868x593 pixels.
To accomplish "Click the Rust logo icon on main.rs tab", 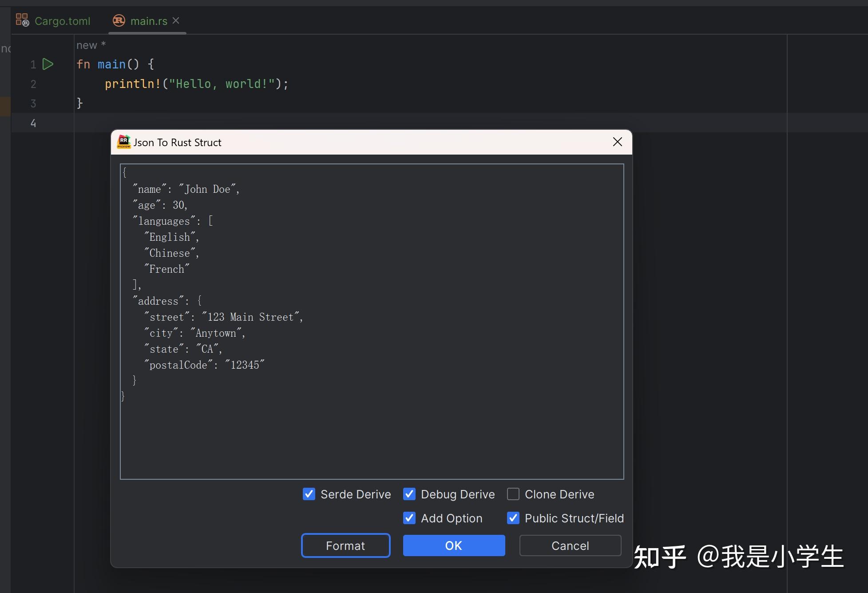I will 118,20.
